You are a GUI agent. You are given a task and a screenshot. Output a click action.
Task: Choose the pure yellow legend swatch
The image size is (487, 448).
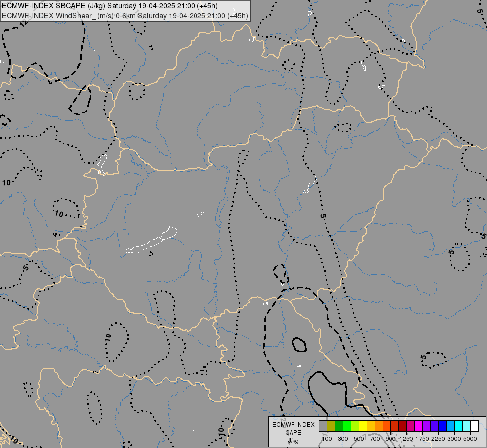click(x=363, y=426)
